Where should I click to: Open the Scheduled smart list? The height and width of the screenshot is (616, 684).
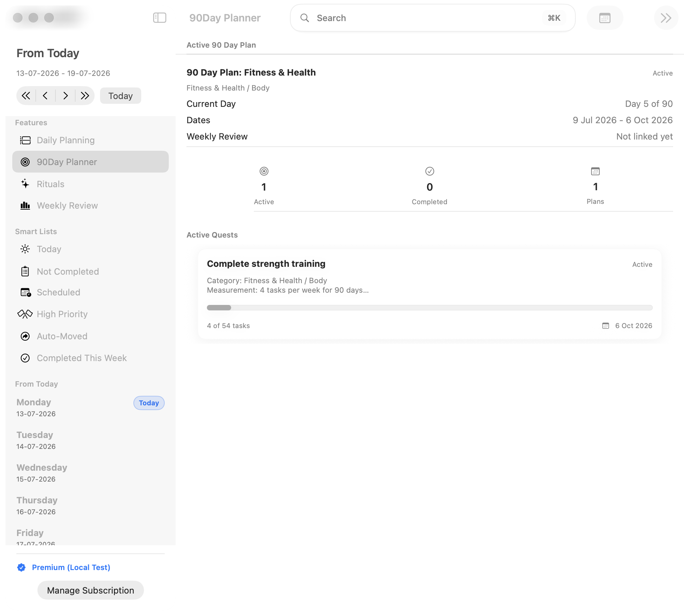[91, 292]
